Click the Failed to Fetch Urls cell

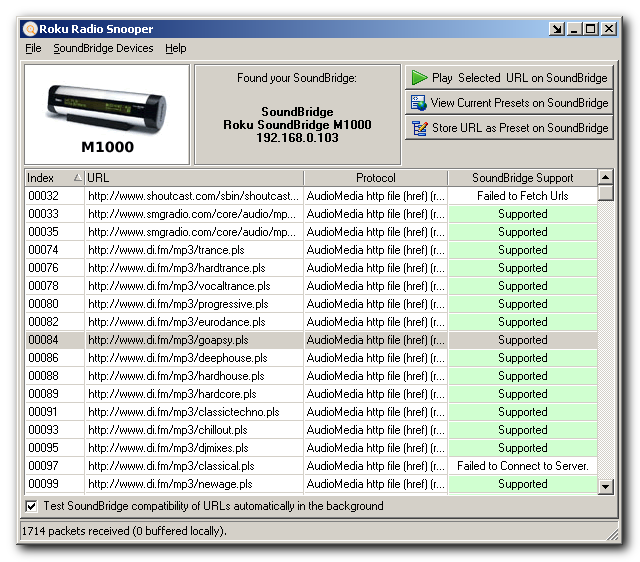[x=522, y=196]
